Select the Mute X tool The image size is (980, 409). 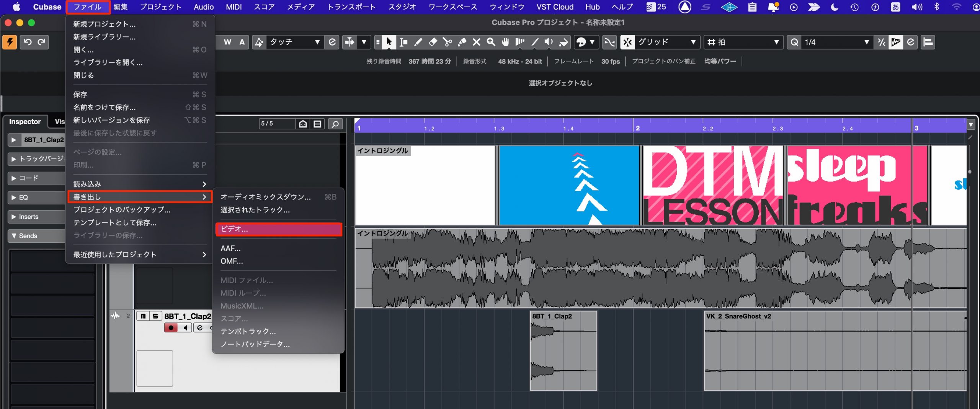pyautogui.click(x=476, y=42)
